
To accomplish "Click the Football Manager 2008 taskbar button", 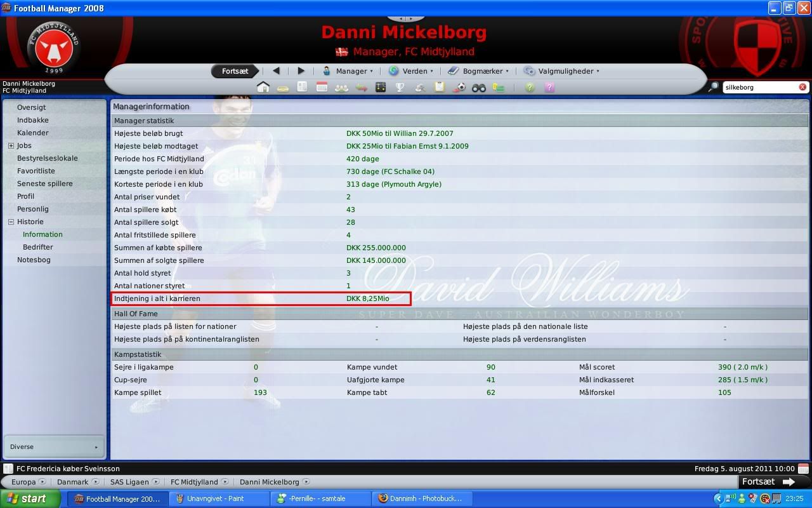I will pos(118,498).
